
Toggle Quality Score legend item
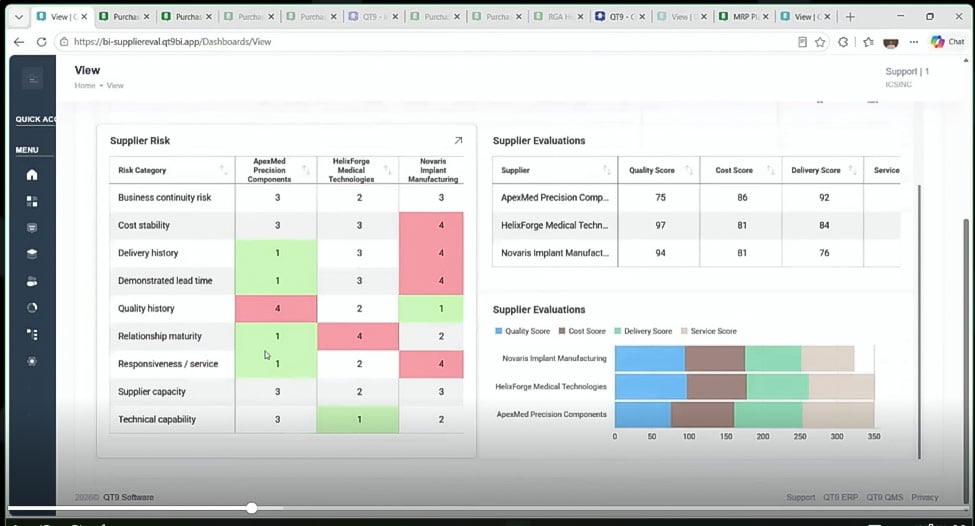coord(522,331)
